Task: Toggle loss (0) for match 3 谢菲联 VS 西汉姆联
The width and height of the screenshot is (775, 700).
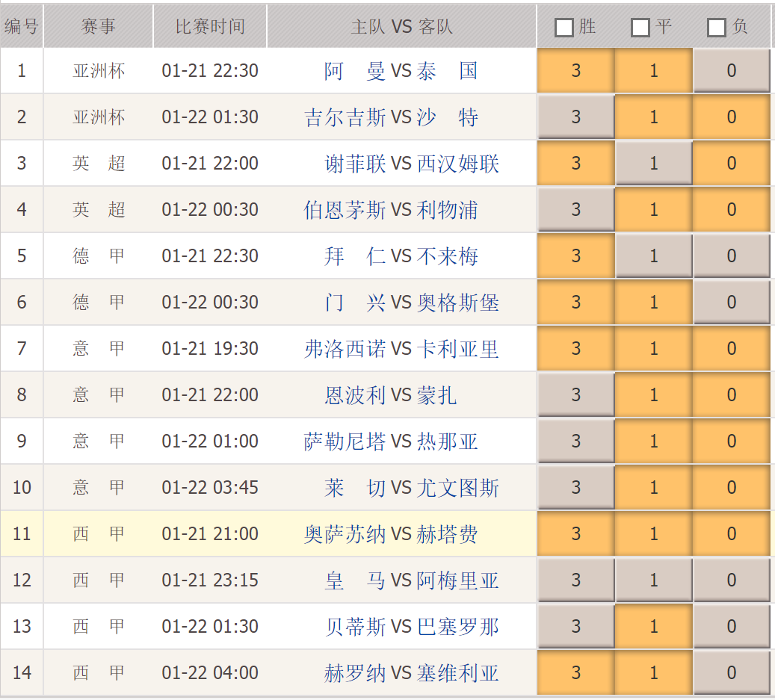Action: 732,163
